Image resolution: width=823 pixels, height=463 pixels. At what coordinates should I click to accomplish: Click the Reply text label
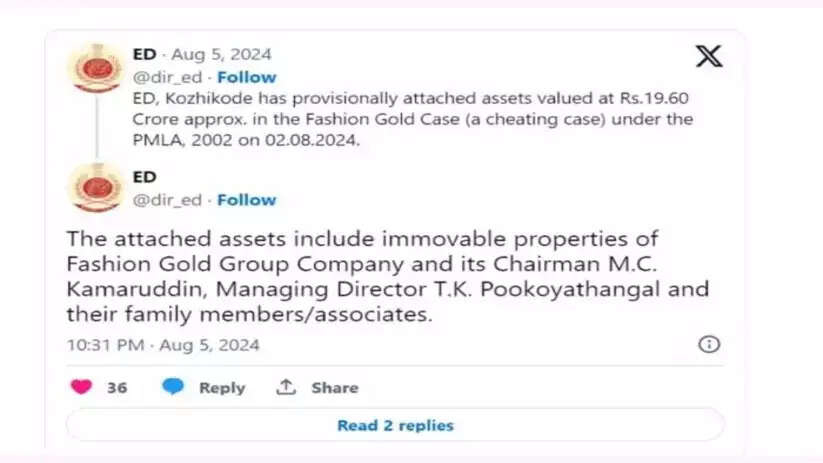tap(221, 387)
